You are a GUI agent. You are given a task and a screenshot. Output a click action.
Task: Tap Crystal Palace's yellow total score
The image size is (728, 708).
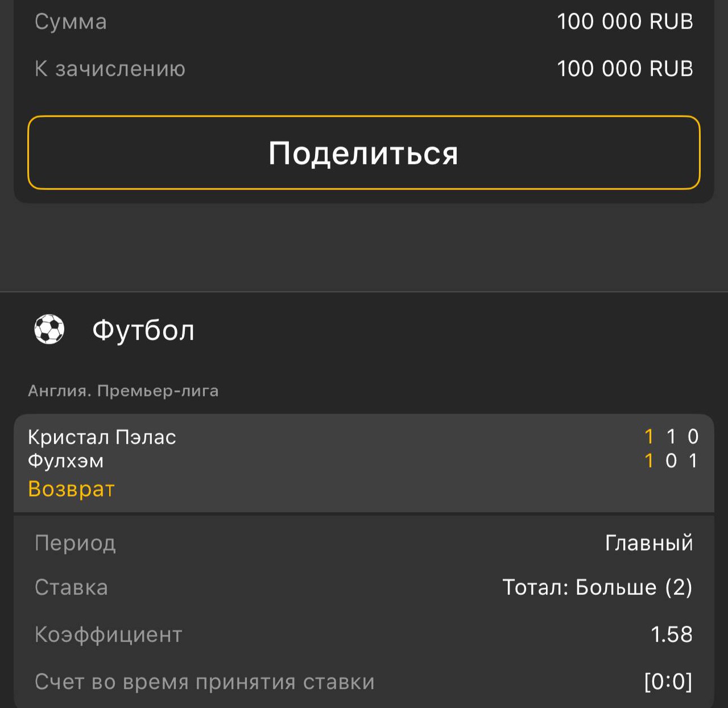tap(649, 437)
